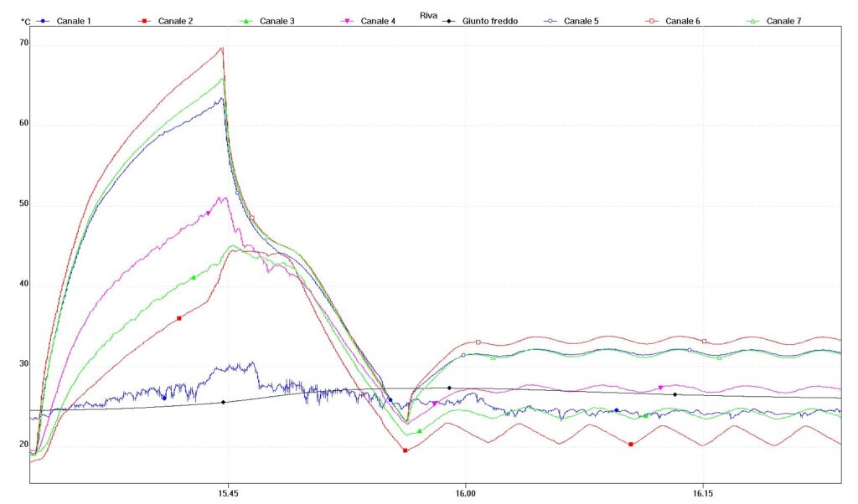Screen dimensions: 858x504
Task: Click the °C unit label on the y-axis
Action: [x=25, y=20]
